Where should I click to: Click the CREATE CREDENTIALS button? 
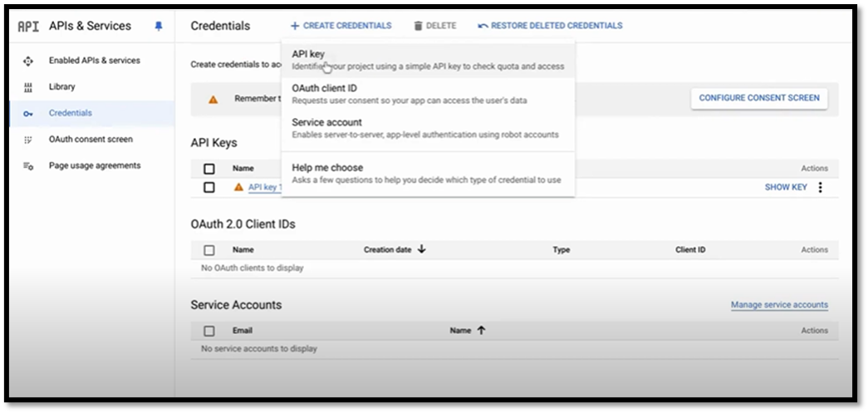tap(341, 26)
